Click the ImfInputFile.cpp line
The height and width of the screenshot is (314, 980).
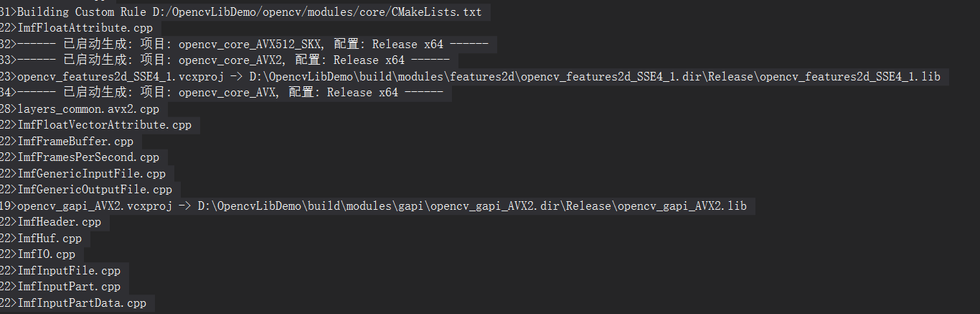tap(62, 271)
